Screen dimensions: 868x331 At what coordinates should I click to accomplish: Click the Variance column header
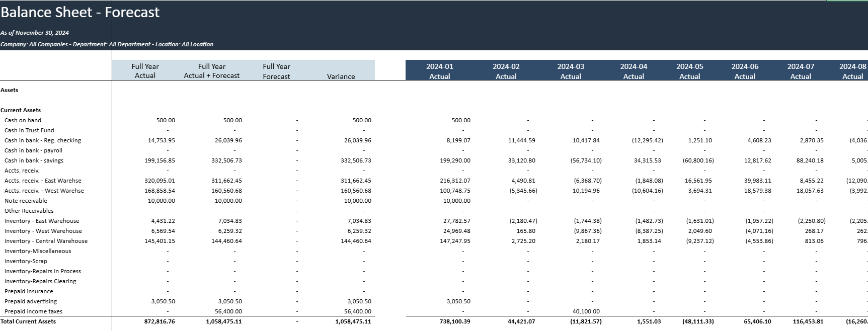[x=341, y=76]
